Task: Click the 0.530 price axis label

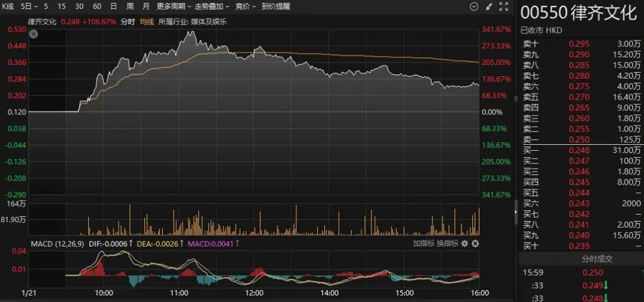Action: coord(18,30)
